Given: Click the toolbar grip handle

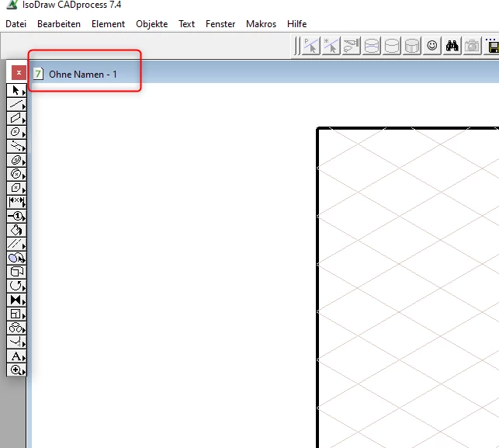Looking at the screenshot, I should click(296, 46).
